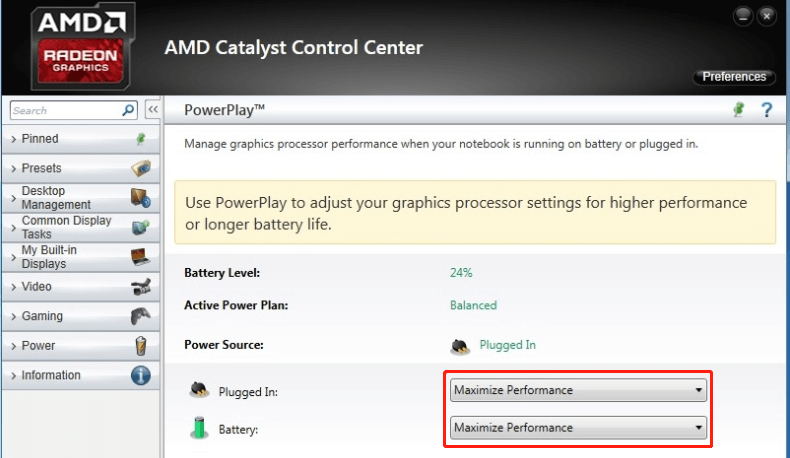Image resolution: width=790 pixels, height=458 pixels.
Task: Open Desktop Management via its monitor icon
Action: tap(141, 198)
